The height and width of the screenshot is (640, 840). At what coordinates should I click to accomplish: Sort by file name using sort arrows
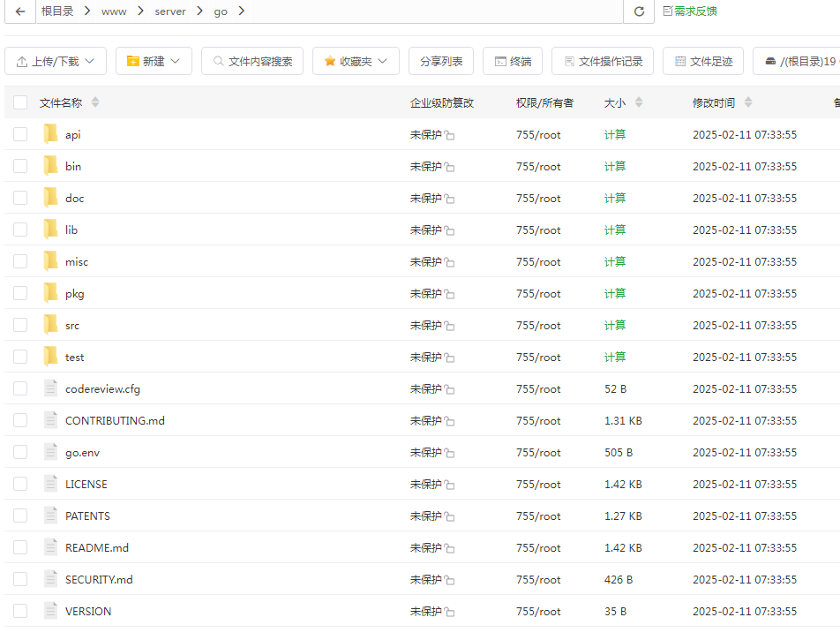tap(95, 102)
